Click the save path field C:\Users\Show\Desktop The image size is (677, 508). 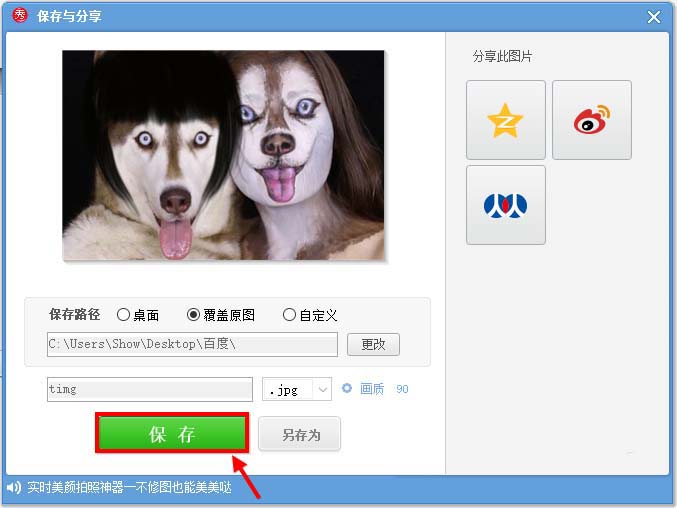(x=192, y=344)
